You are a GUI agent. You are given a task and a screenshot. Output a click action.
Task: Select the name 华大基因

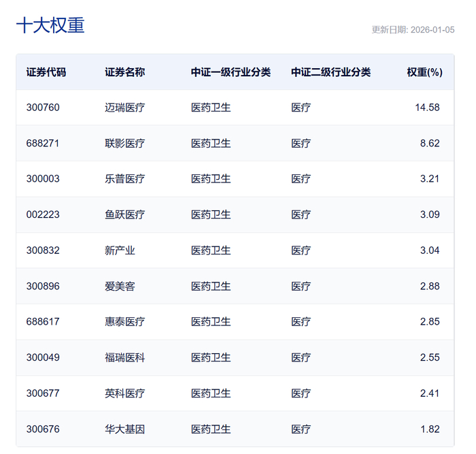point(124,429)
